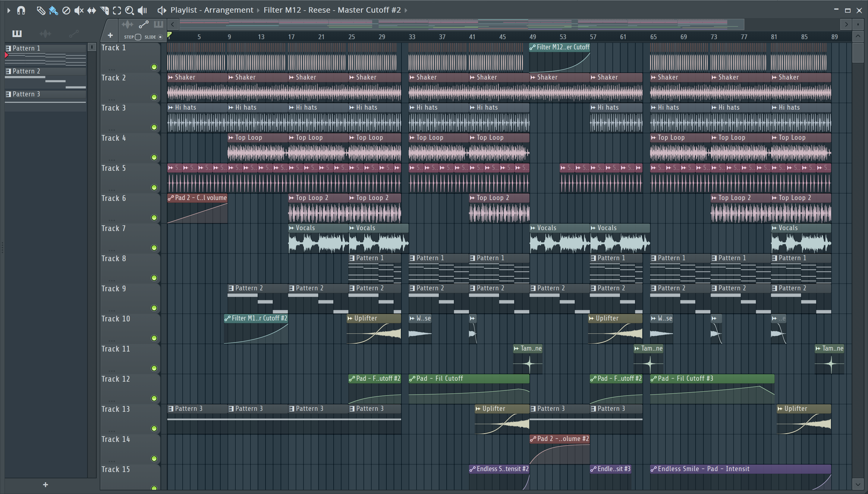Mute Track 13 with its green light
Image resolution: width=868 pixels, height=494 pixels.
point(154,428)
